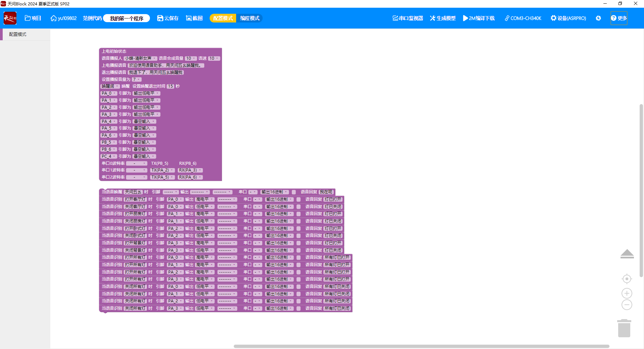Open 范例代码 example code
Image resolution: width=644 pixels, height=349 pixels.
92,18
